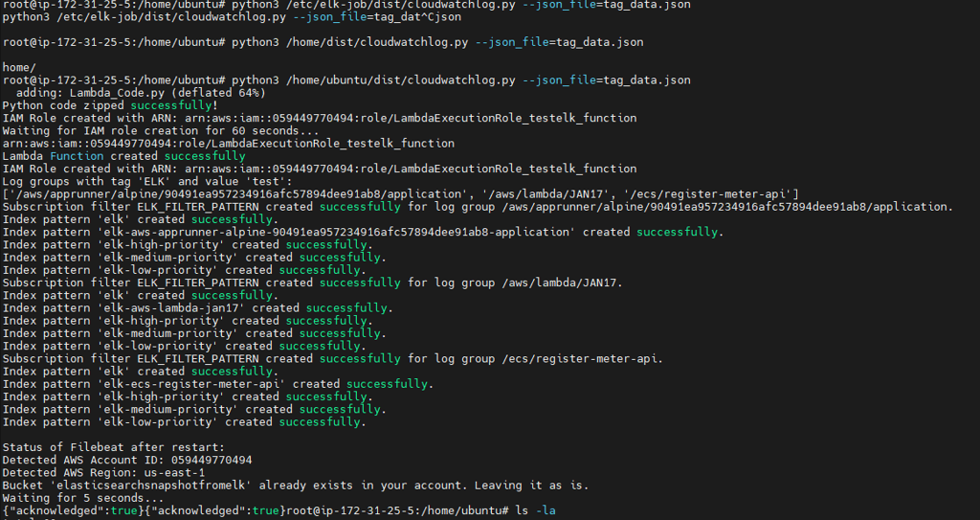980x520 pixels.
Task: Click 'Python code zipped successfully!' line
Action: point(110,105)
